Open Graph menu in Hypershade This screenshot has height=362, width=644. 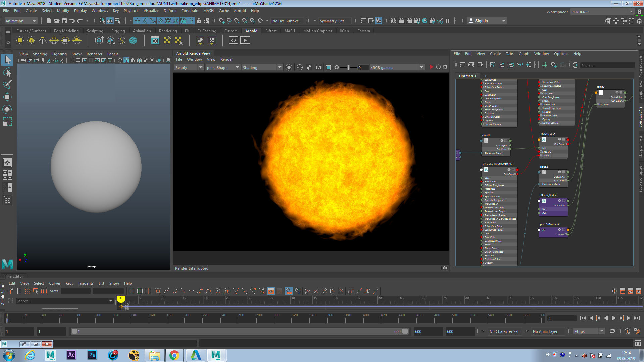(x=524, y=54)
